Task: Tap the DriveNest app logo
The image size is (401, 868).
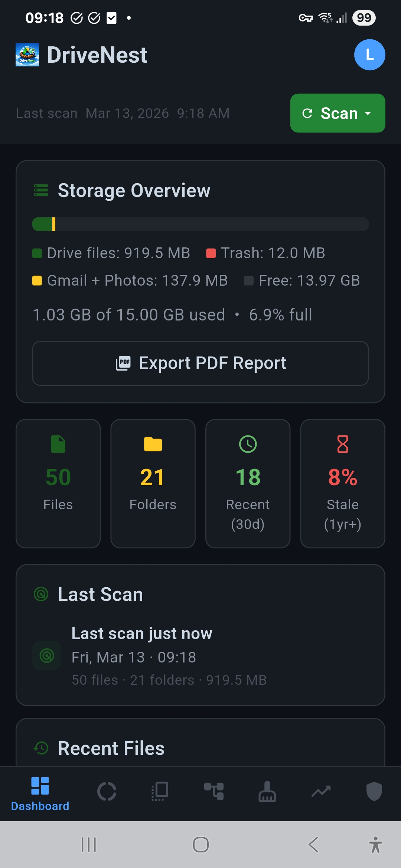Action: 27,55
